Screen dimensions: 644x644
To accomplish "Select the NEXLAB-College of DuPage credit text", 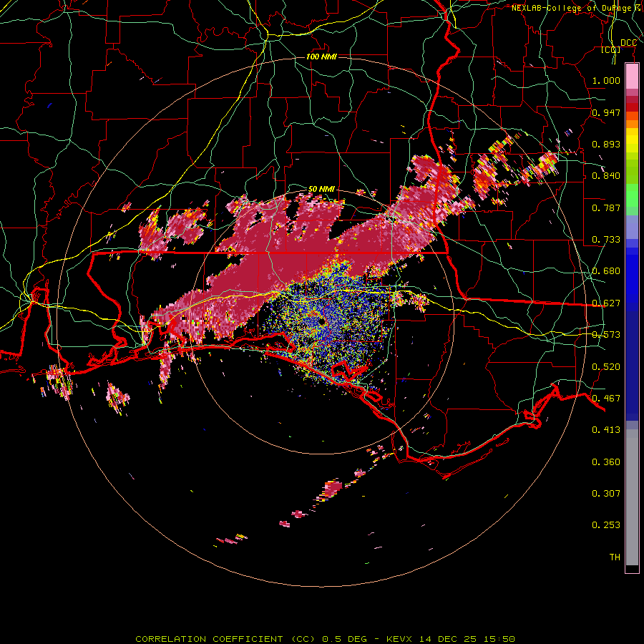I will 577,8.
